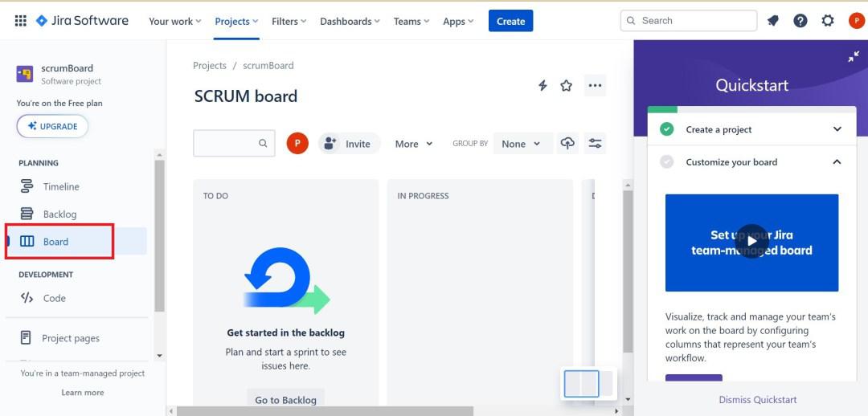The height and width of the screenshot is (416, 868).
Task: Click the blue Create button
Action: (510, 21)
